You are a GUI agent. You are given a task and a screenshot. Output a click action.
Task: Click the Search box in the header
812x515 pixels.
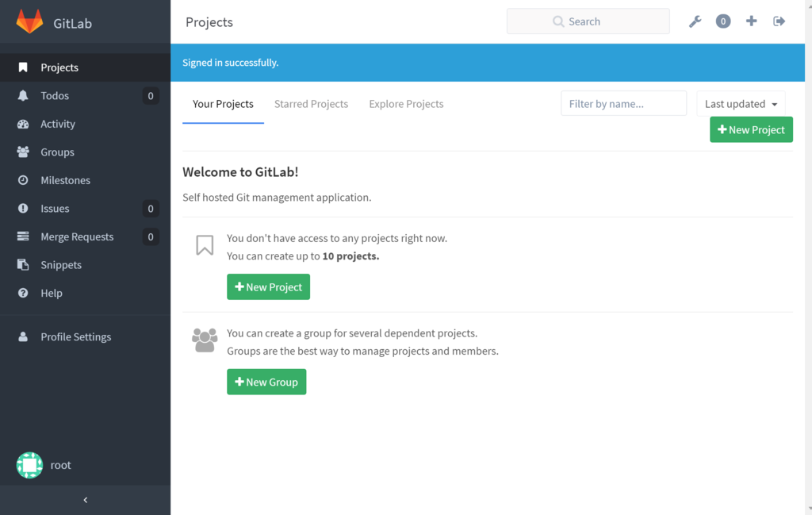(x=588, y=21)
